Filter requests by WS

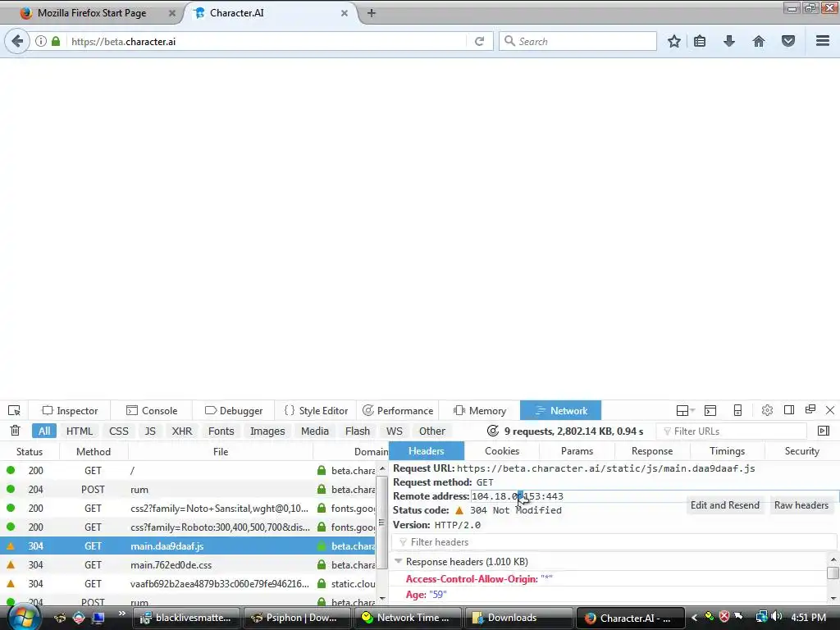[x=395, y=431]
